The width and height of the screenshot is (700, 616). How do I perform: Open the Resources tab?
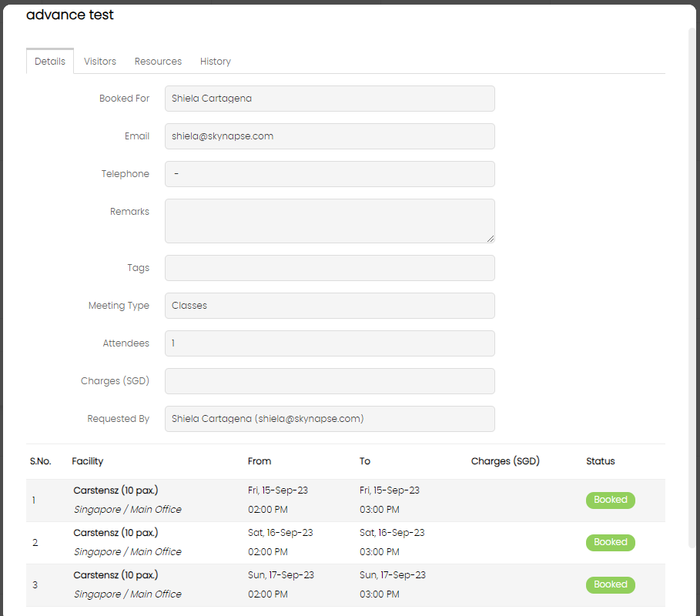pyautogui.click(x=158, y=61)
